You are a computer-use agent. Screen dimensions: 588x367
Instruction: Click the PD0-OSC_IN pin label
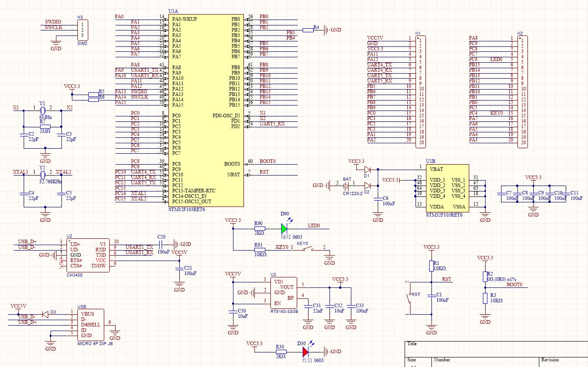226,116
